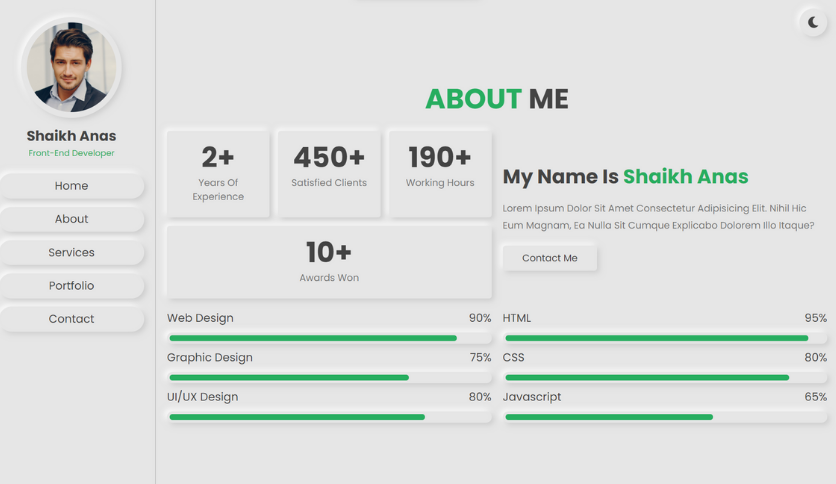
Task: Click the 65% value for Javascript
Action: tap(816, 397)
